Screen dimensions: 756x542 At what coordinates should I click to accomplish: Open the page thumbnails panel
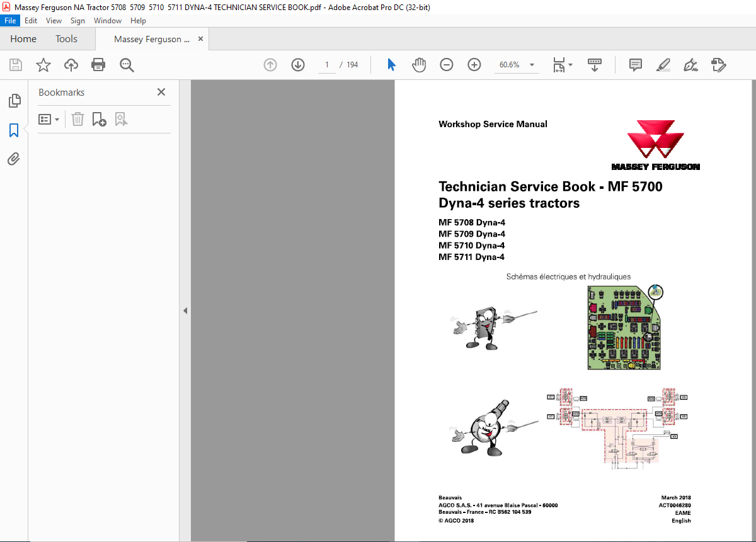coord(14,101)
